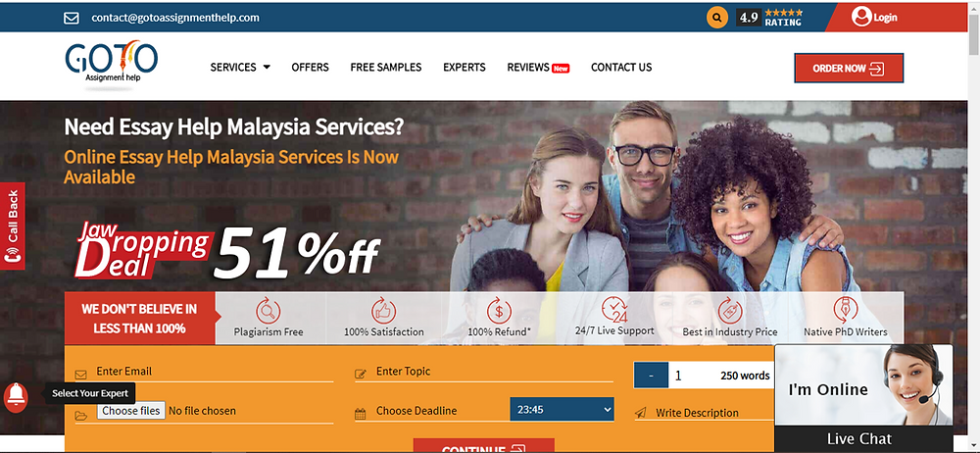Viewport: 980px width, 453px height.
Task: Decrease page count with minus button
Action: tap(651, 376)
